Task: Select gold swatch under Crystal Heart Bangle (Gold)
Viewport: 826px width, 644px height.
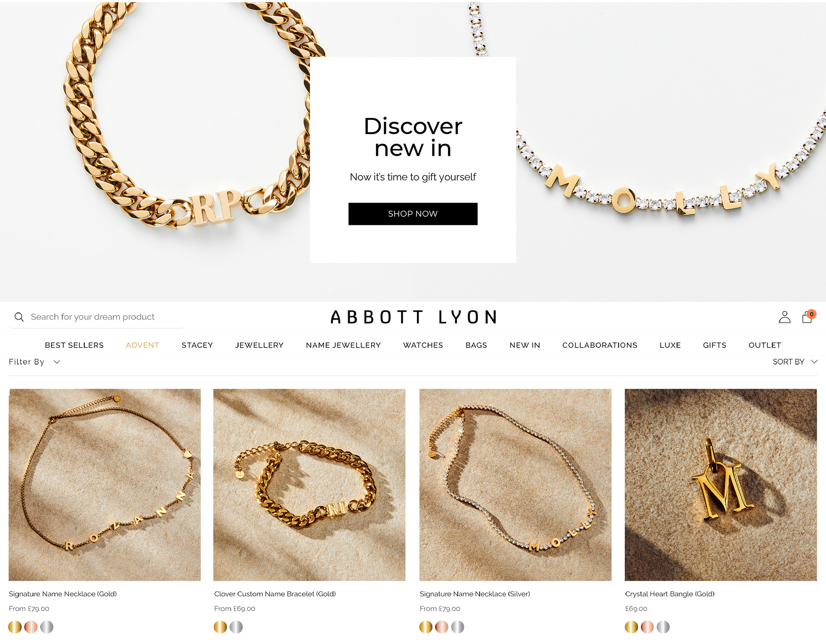Action: pos(631,627)
